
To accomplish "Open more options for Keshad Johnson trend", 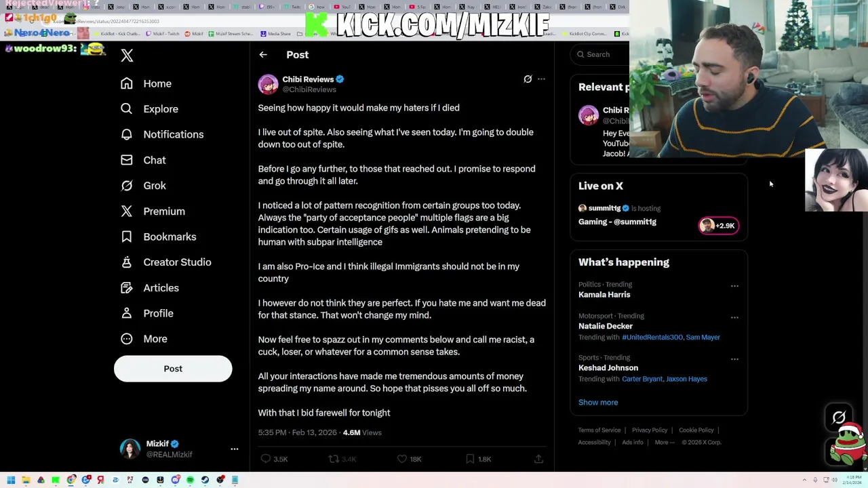I will [x=734, y=359].
